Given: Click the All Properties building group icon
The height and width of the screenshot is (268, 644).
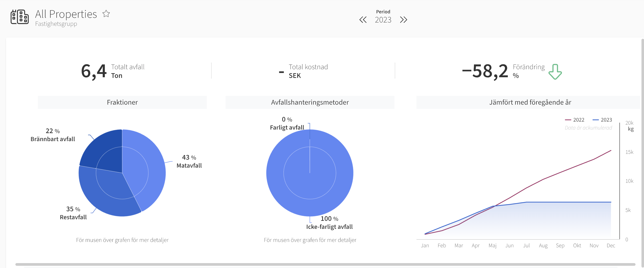Looking at the screenshot, I should [x=20, y=17].
